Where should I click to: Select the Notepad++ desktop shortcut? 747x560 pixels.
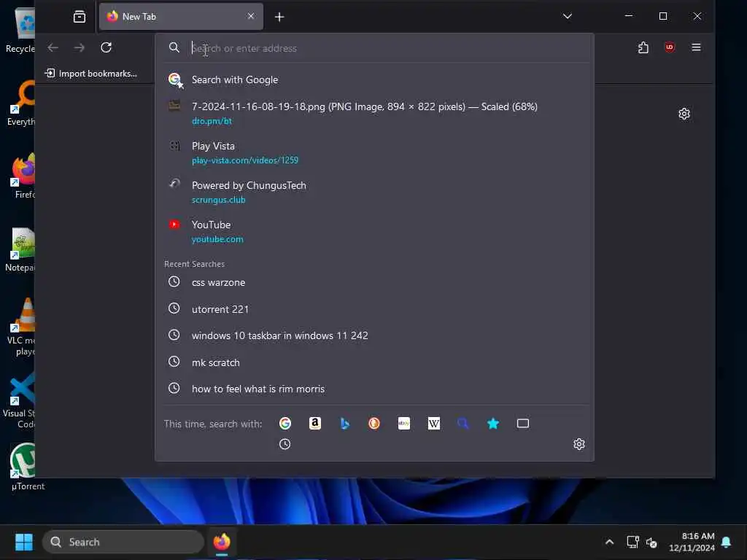click(20, 249)
